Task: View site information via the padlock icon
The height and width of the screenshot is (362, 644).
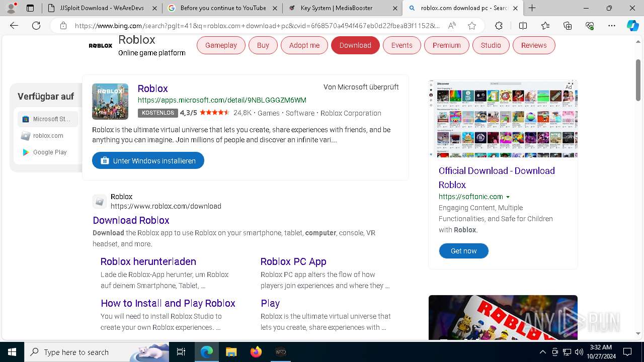Action: [x=63, y=26]
